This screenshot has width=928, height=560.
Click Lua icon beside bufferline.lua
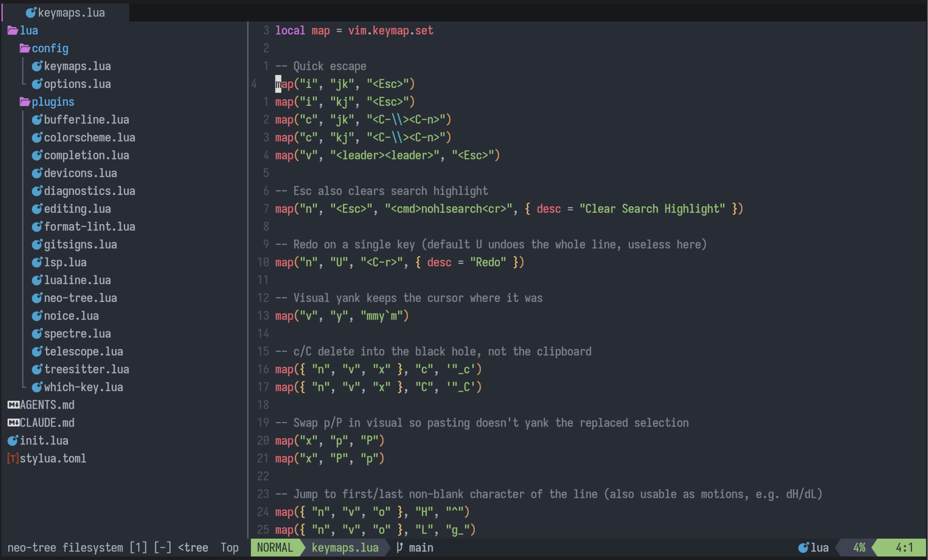37,120
